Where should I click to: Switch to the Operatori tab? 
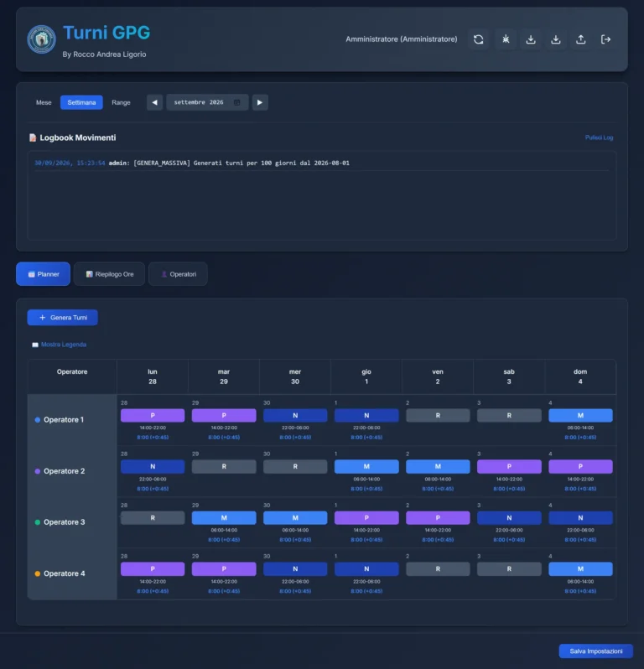point(178,274)
